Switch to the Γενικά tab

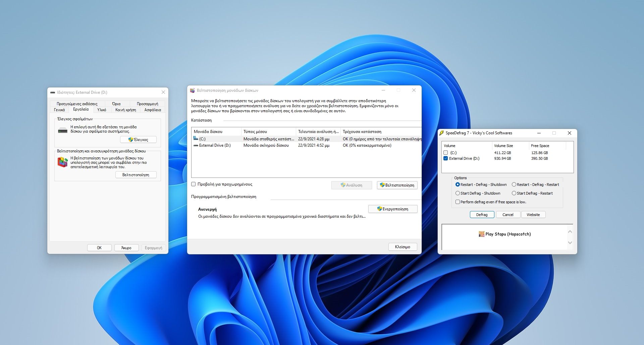coord(59,110)
